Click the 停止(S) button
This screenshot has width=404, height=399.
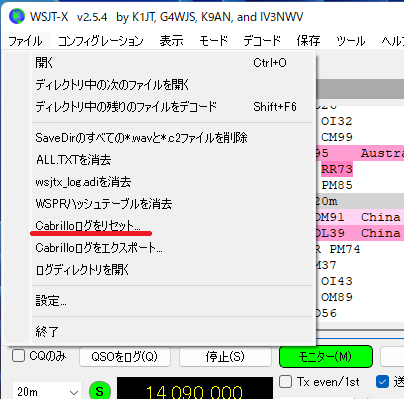(x=225, y=357)
